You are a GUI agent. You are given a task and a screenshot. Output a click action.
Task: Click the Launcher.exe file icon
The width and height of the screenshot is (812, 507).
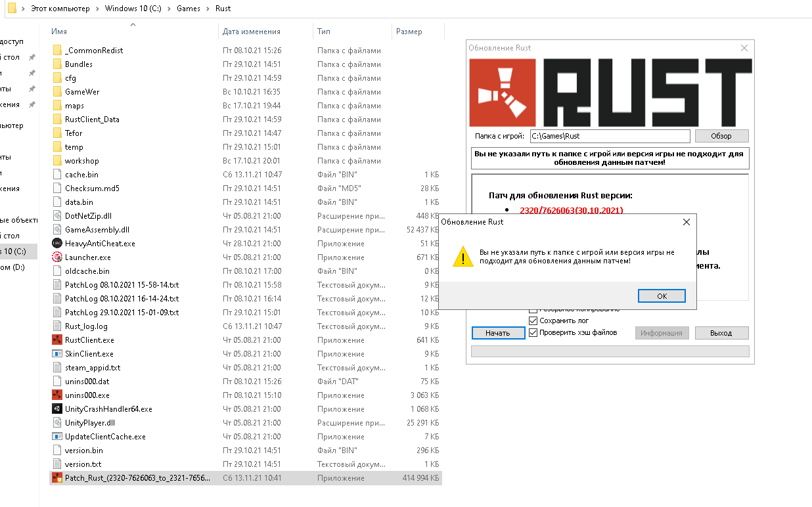(56, 257)
